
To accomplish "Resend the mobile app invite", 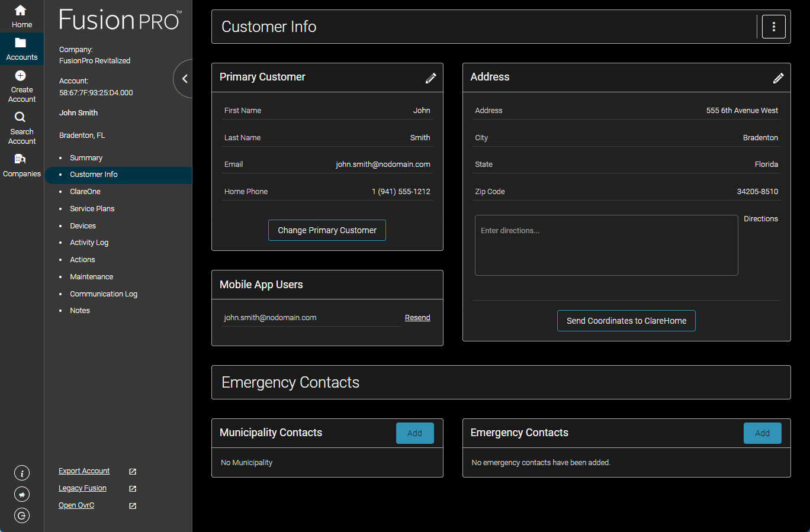I will tap(417, 317).
